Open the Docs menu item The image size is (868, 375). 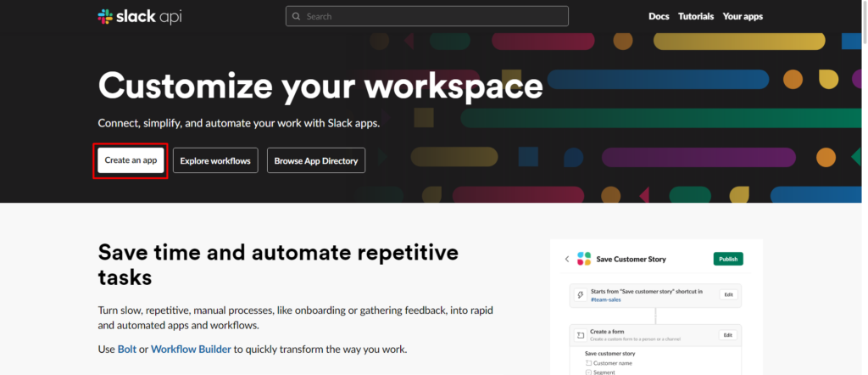659,17
